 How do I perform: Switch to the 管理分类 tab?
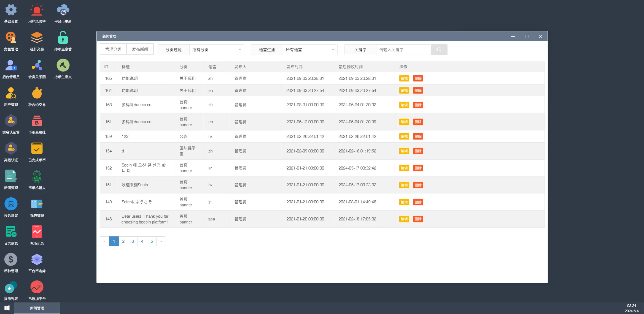(x=113, y=49)
